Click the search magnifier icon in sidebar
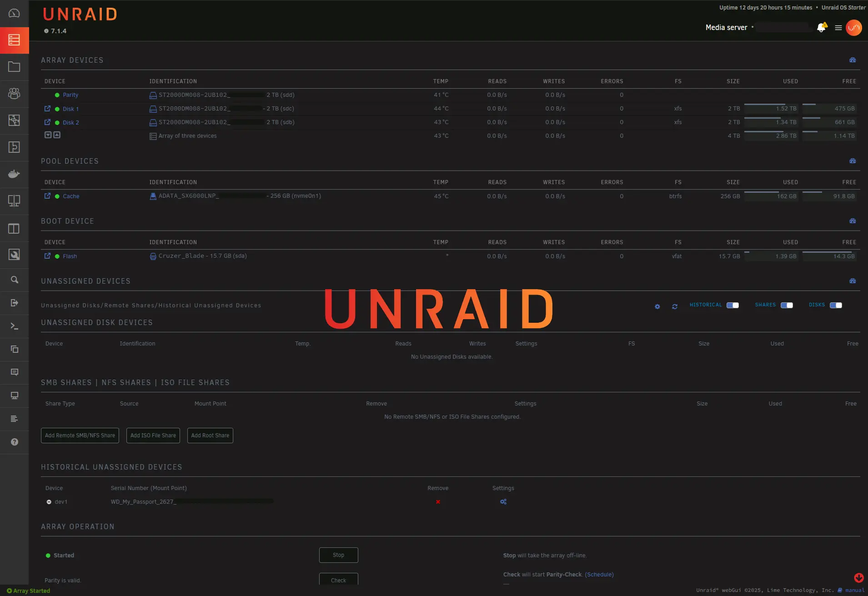Viewport: 868px width, 596px height. tap(15, 280)
